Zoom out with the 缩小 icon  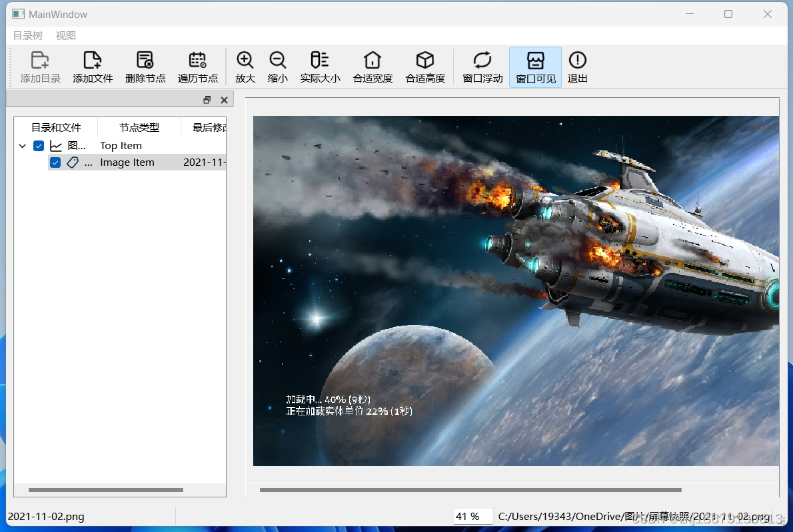click(278, 67)
